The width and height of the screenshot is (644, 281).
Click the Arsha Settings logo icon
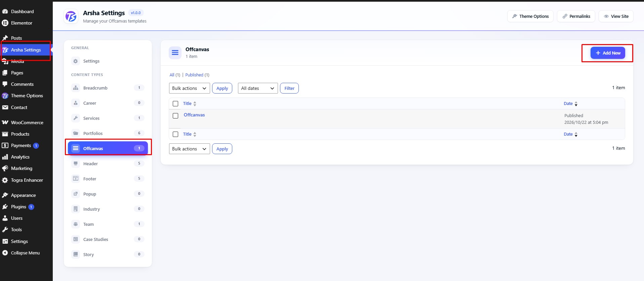71,16
